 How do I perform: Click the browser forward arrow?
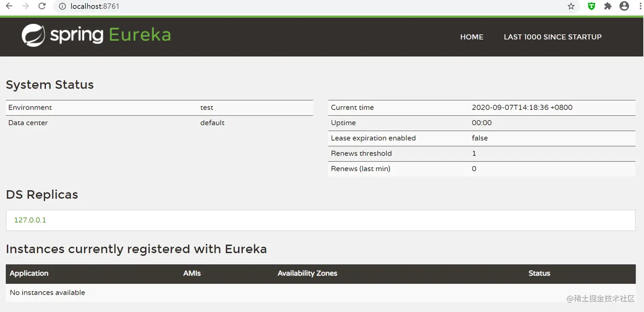coord(26,6)
